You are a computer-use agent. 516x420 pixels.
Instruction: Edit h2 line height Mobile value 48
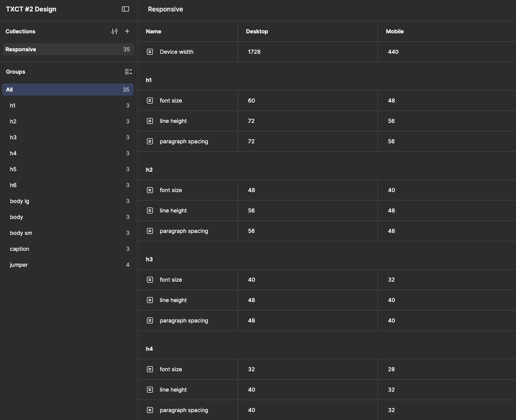pos(447,210)
